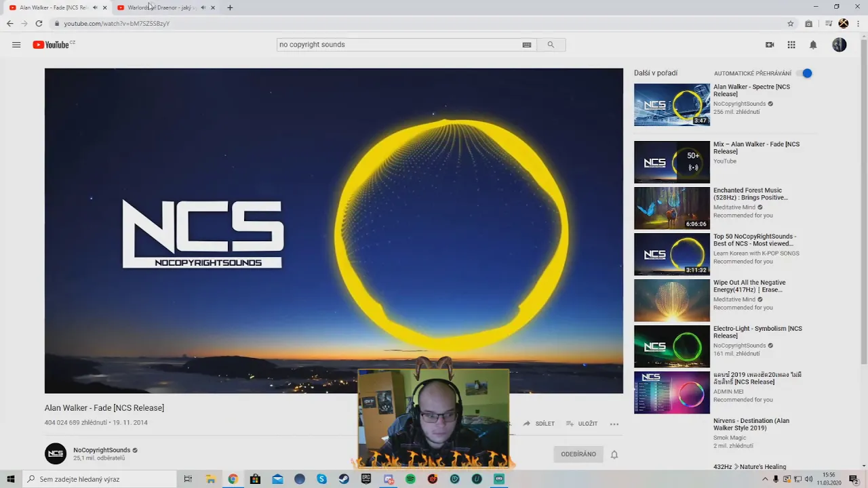The width and height of the screenshot is (868, 488).
Task: Click the magnifier search button
Action: 551,45
